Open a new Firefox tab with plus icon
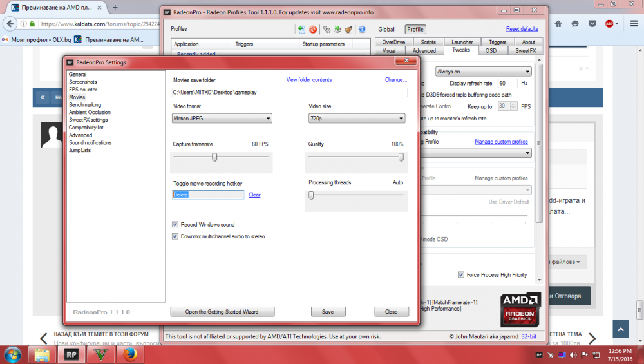This screenshot has width=644, height=364. point(115,7)
